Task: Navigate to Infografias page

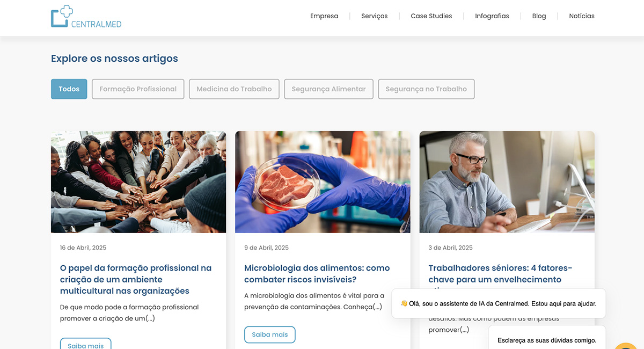Action: click(x=492, y=16)
